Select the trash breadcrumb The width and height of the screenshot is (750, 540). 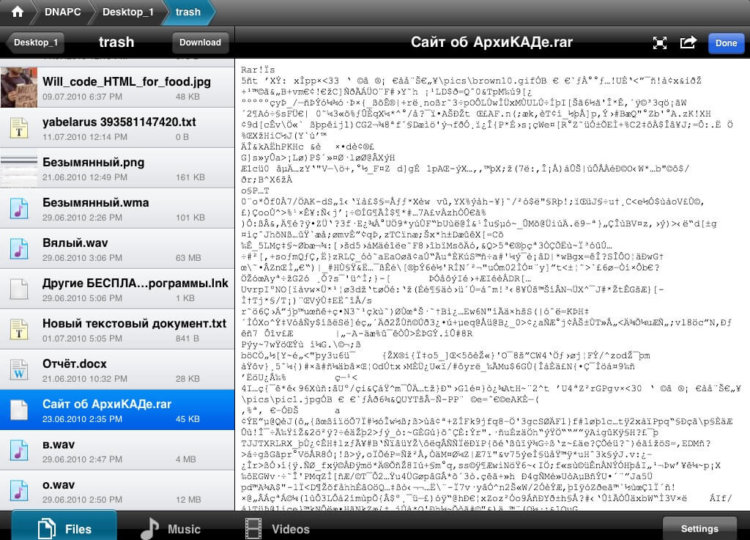[188, 12]
